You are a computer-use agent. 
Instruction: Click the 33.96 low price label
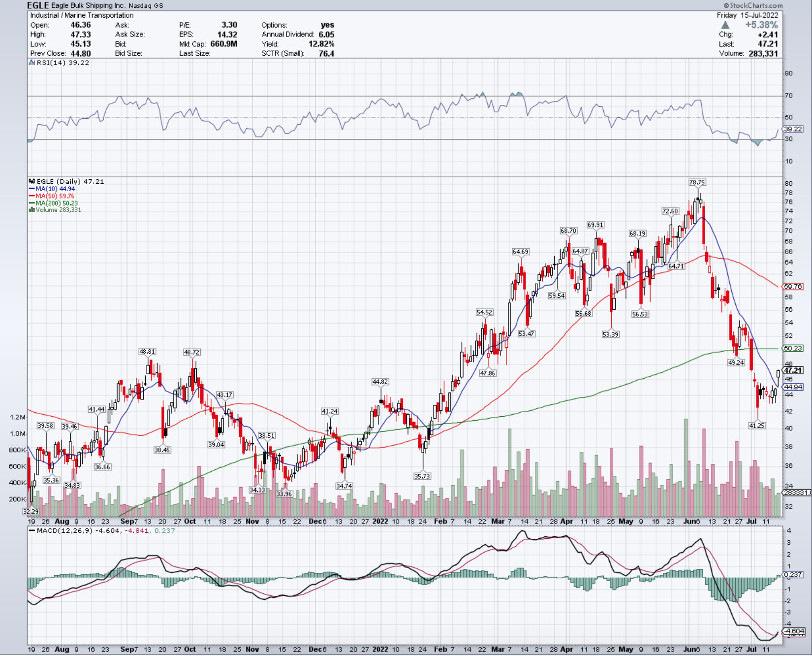(x=284, y=493)
